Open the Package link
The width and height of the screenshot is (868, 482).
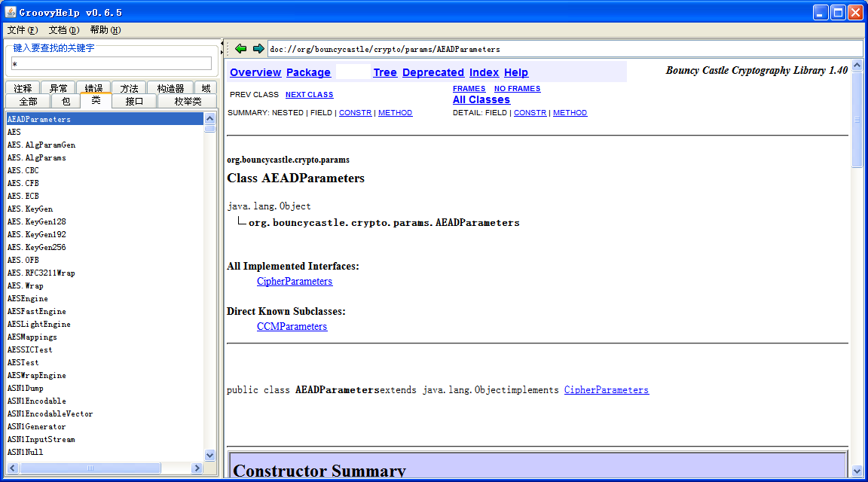[308, 72]
